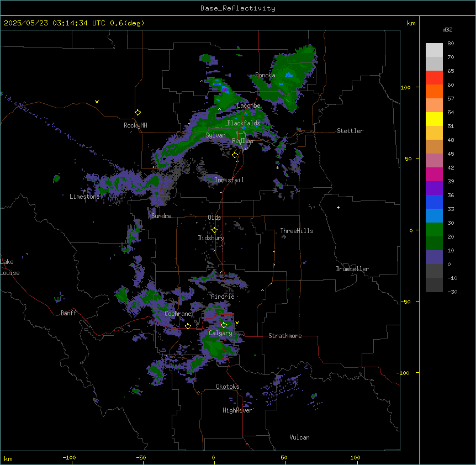
Task: Click the Airdrie city label
Action: pos(223,297)
